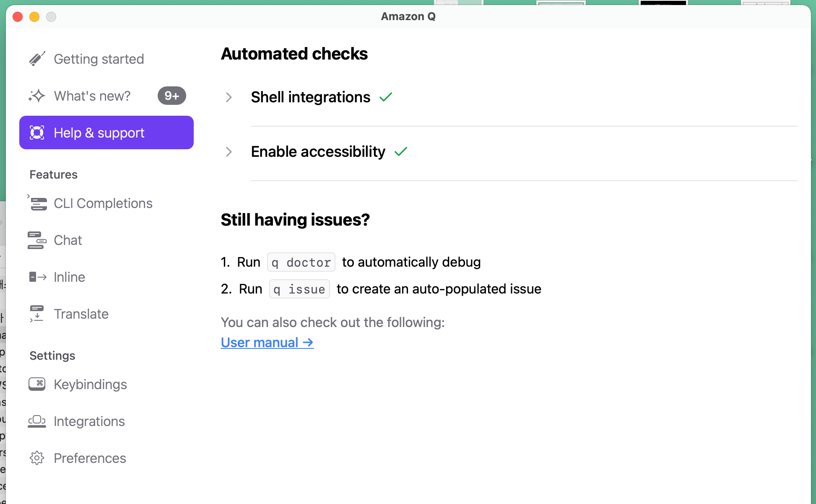Click the Inline feature icon
The width and height of the screenshot is (816, 504).
pos(37,277)
